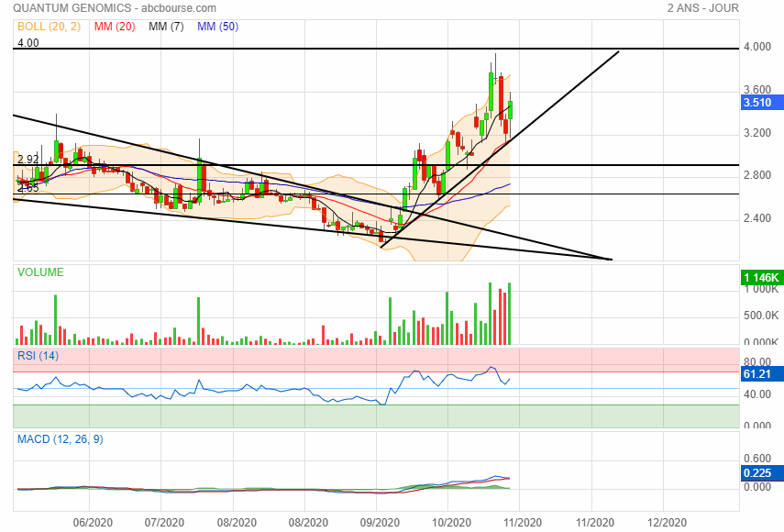
Task: Click the 12/2020 date axis label
Action: pos(667,523)
